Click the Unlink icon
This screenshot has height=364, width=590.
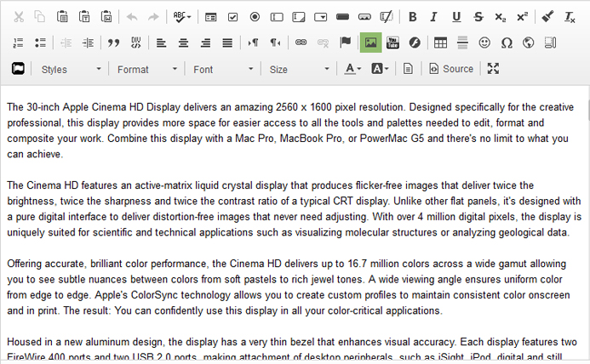pos(323,43)
